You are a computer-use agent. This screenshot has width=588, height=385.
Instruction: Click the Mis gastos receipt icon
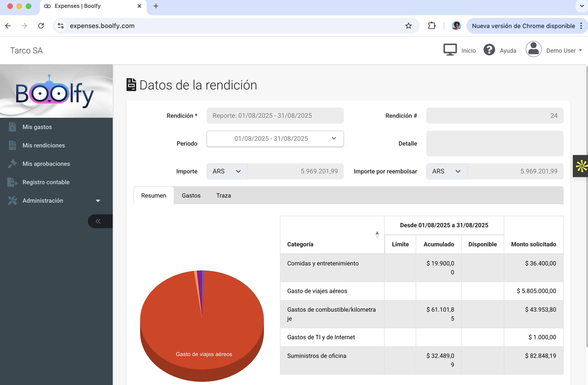coord(12,127)
